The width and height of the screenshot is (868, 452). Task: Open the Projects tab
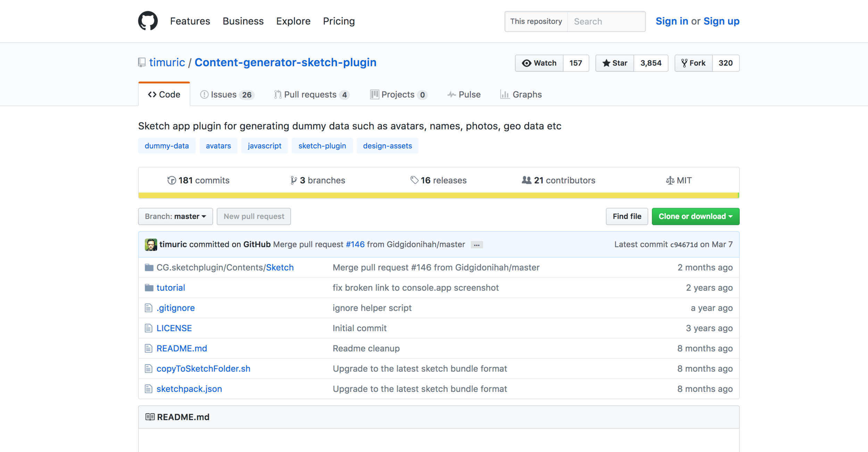coord(398,94)
